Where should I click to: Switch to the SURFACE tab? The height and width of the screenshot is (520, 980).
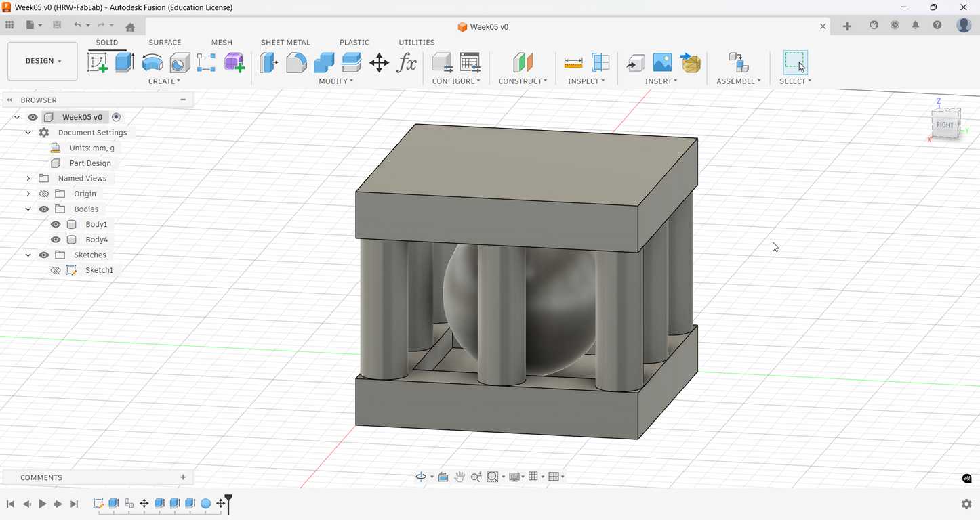point(165,42)
